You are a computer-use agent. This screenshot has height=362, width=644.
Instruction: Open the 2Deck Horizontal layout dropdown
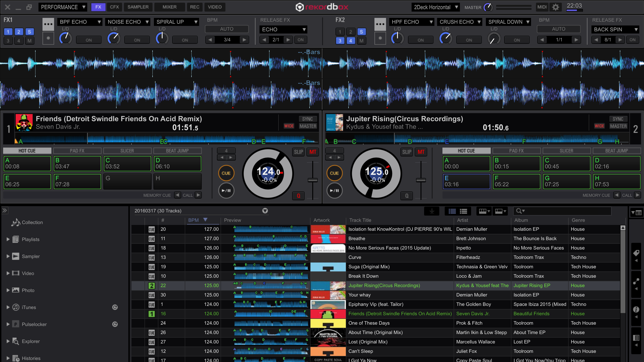pos(436,7)
